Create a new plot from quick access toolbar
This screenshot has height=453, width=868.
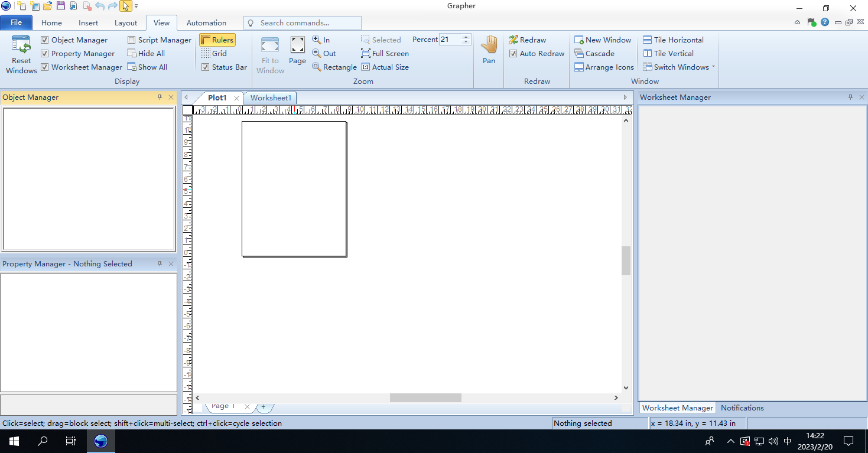tap(21, 6)
